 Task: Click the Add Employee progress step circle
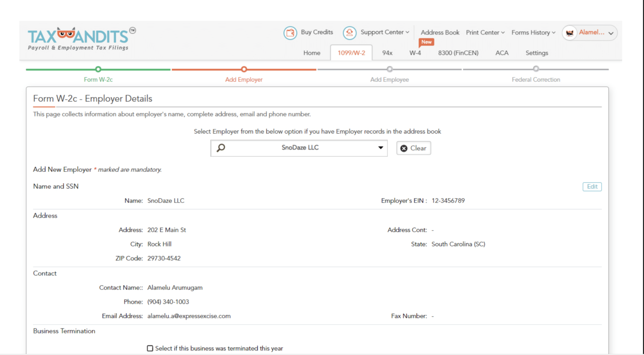pyautogui.click(x=389, y=69)
